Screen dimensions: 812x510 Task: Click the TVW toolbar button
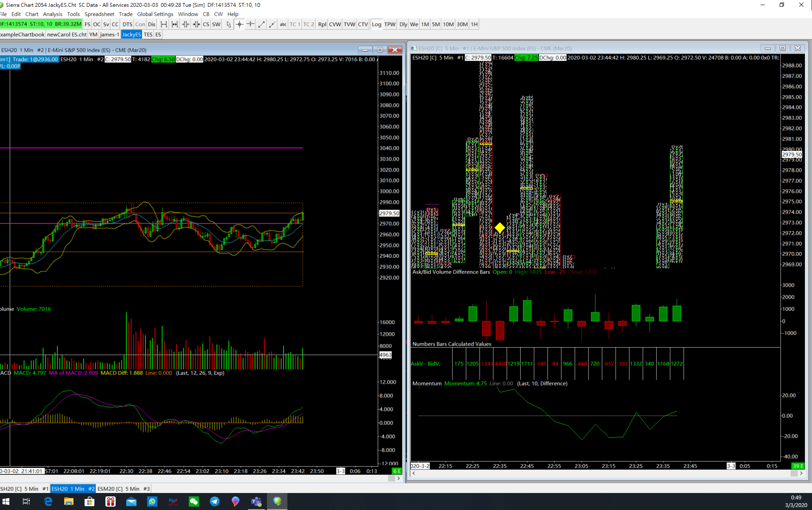(x=349, y=24)
